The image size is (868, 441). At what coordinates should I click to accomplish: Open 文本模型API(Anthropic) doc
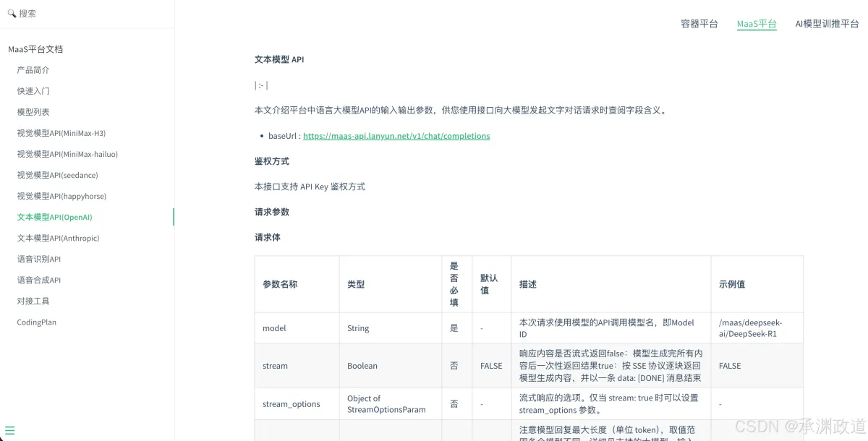[x=59, y=238]
